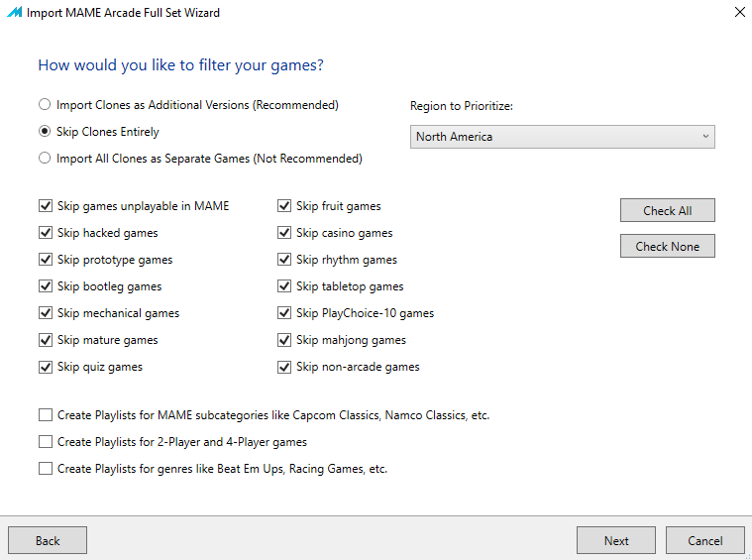
Task: Disable Skip PlayChoice-10 games
Action: click(284, 313)
